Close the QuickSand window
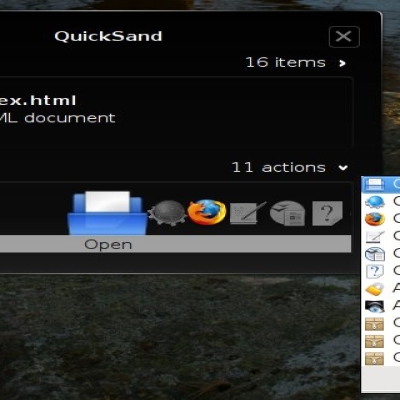Image resolution: width=400 pixels, height=400 pixels. click(x=344, y=37)
